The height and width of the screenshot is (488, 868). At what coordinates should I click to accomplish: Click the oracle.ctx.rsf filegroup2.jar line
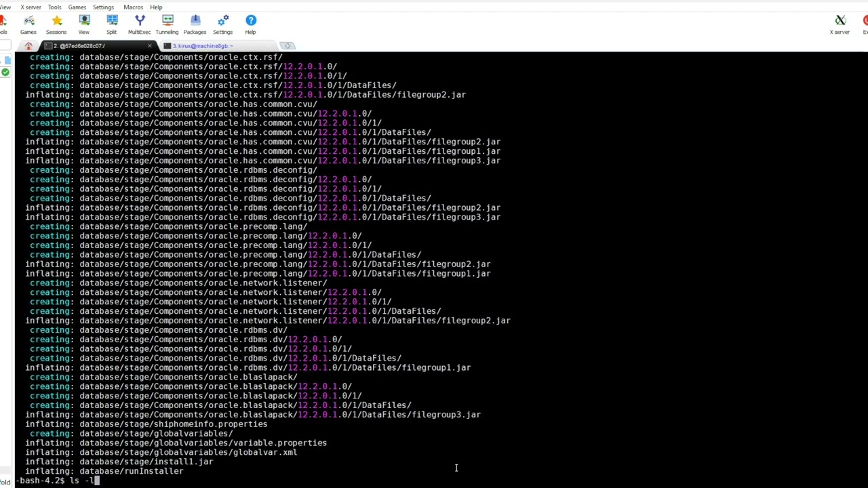[245, 94]
